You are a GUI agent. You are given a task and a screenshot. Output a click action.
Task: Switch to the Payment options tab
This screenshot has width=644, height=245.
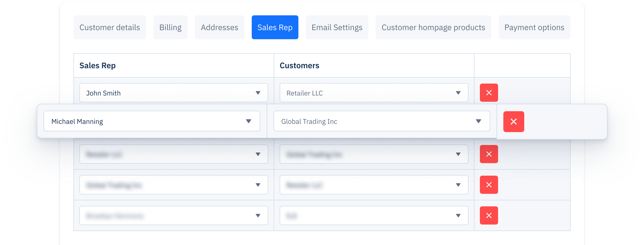(534, 27)
